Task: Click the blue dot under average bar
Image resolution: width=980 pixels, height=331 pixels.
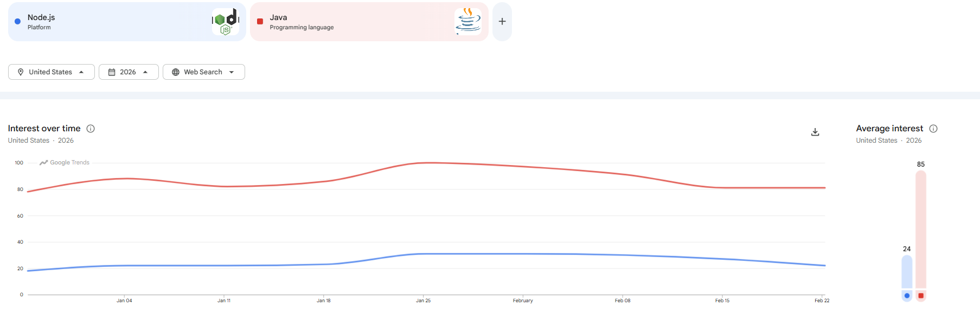Action: coord(907,296)
